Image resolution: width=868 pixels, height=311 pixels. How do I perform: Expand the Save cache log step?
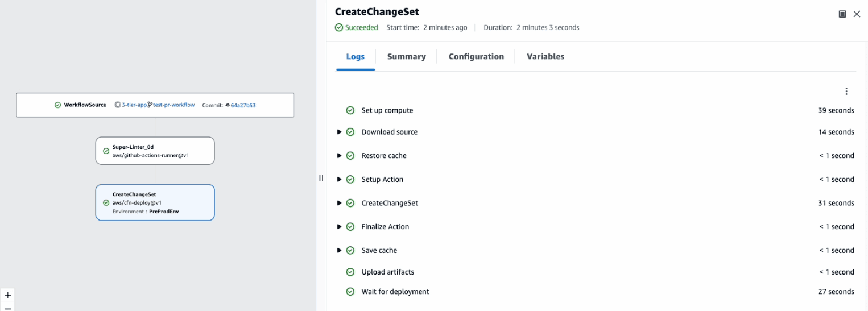tap(340, 250)
